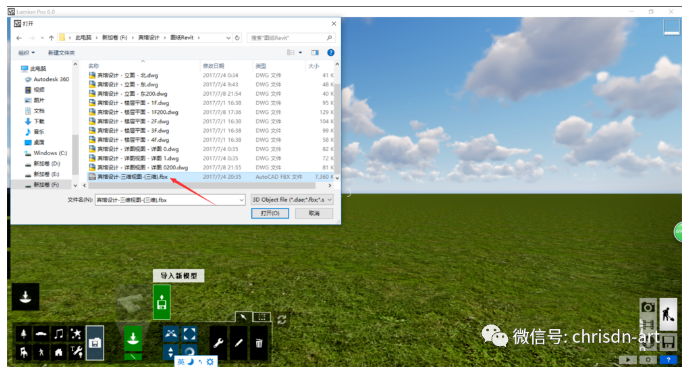Open the Outdoor (house) object category
Image resolution: width=684 pixels, height=372 pixels.
59,352
